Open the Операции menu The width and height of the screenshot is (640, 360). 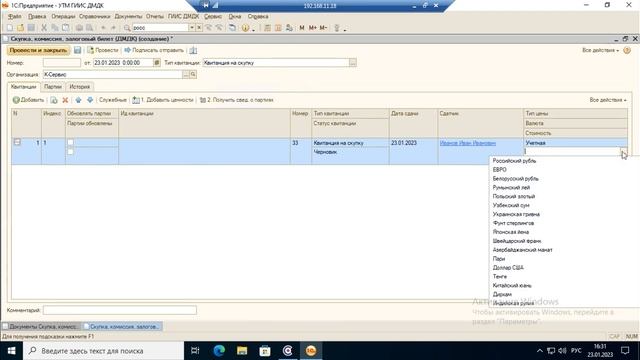tap(63, 16)
